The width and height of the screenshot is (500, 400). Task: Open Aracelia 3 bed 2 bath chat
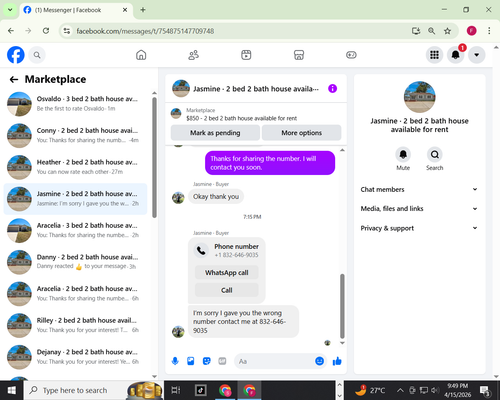coord(75,230)
